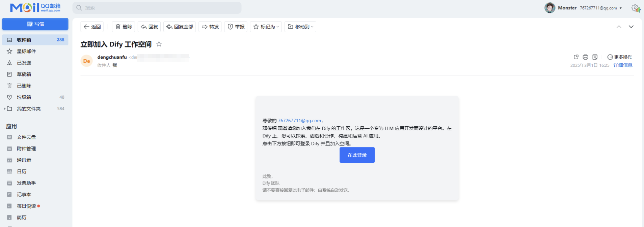Click the Compose (写信) button
The height and width of the screenshot is (227, 644).
point(35,24)
